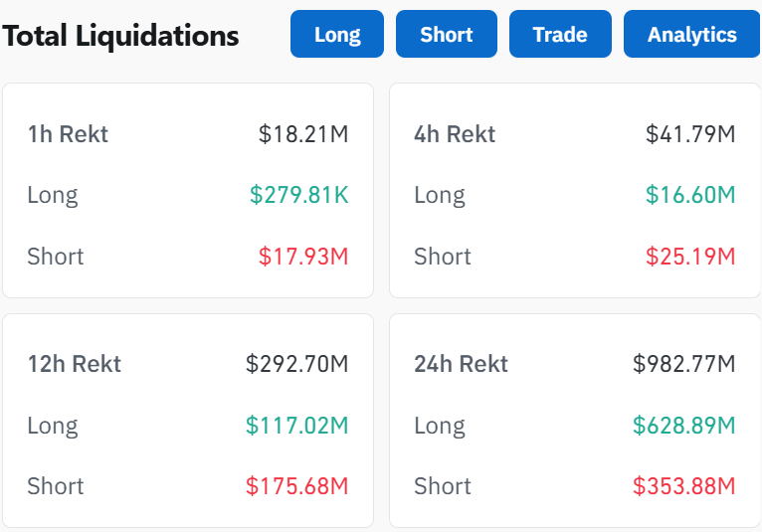This screenshot has height=532, width=762.
Task: Open the Analytics button
Action: click(x=691, y=35)
